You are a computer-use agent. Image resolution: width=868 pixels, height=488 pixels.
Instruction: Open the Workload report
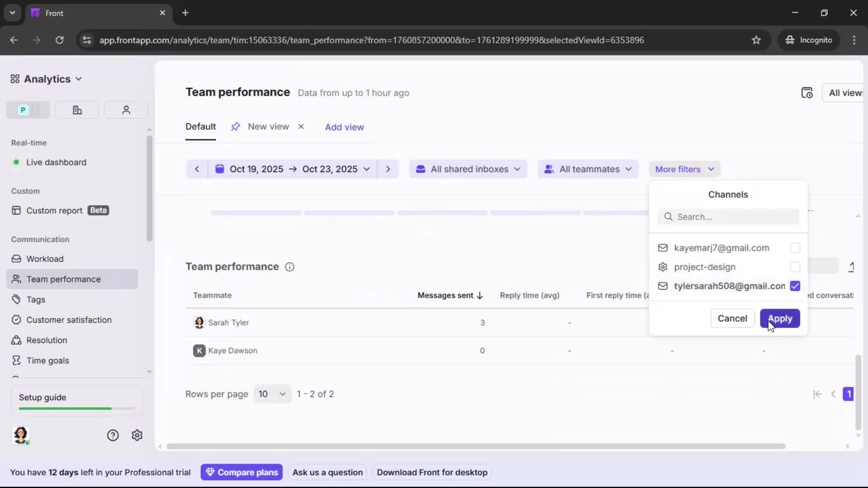(45, 259)
